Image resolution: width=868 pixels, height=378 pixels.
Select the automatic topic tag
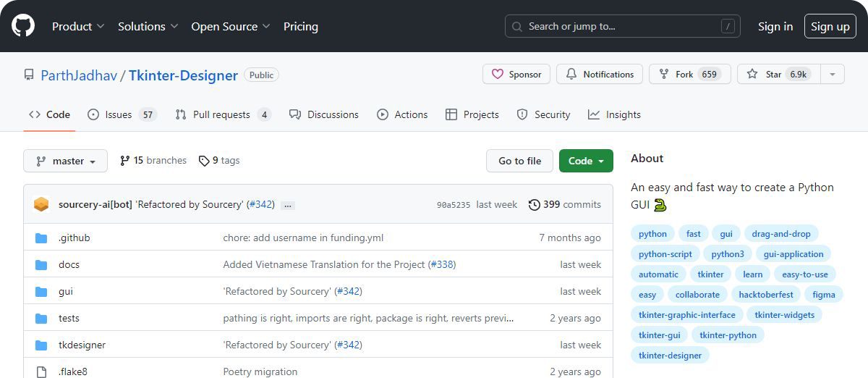pos(658,274)
